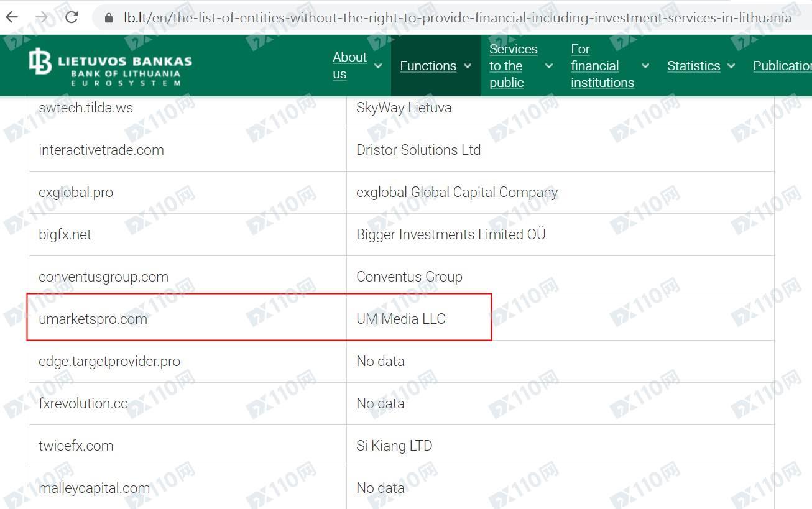Screen dimensions: 812x509
Task: Expand the About us chevron
Action: tap(377, 66)
